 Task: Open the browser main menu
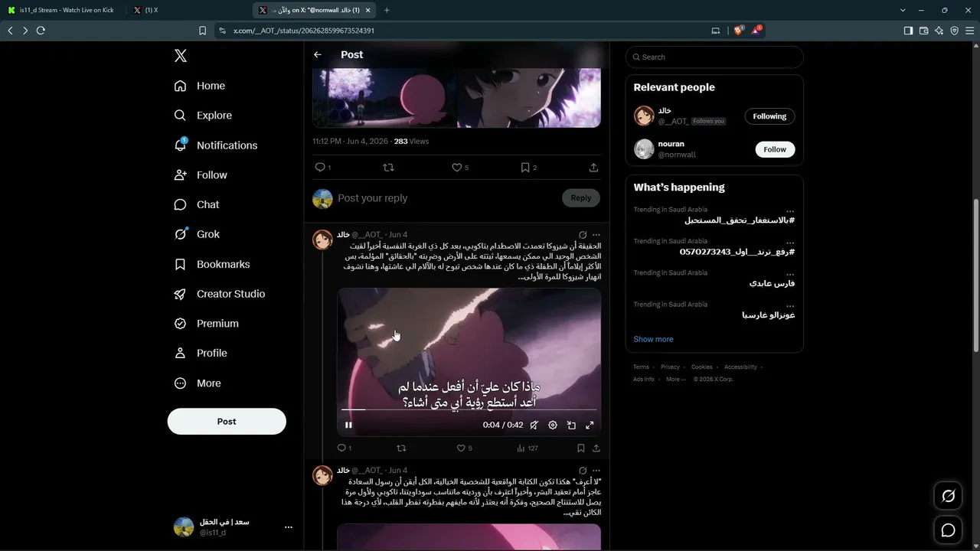969,31
